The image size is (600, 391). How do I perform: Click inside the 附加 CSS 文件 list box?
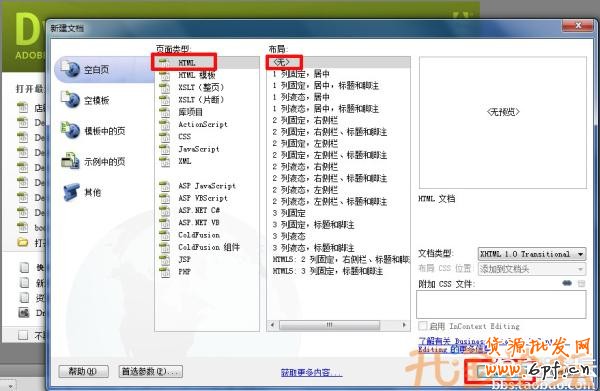[x=501, y=304]
